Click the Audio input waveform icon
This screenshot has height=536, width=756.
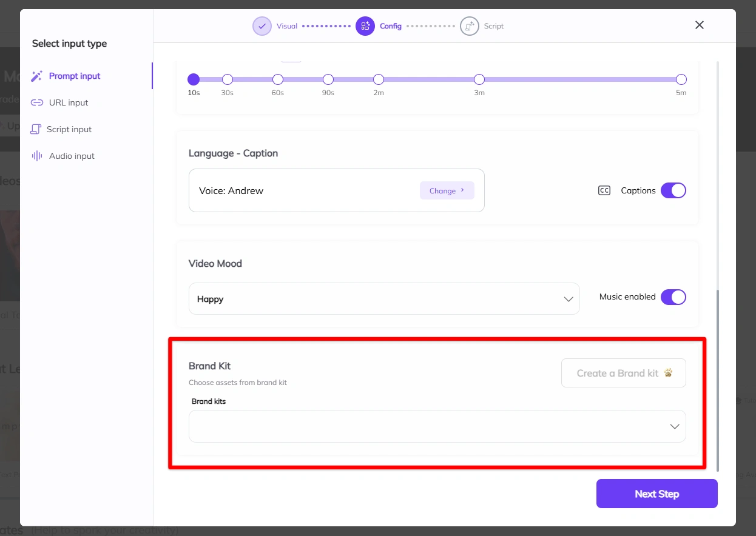click(36, 156)
